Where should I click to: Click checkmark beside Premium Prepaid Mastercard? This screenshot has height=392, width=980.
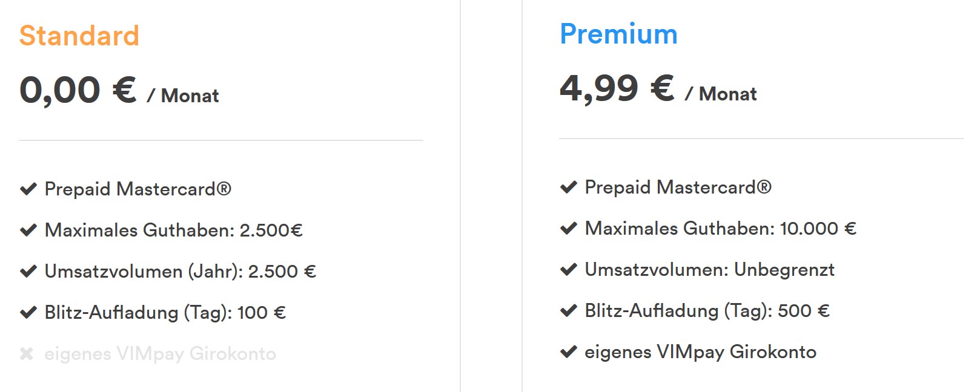[x=569, y=188]
